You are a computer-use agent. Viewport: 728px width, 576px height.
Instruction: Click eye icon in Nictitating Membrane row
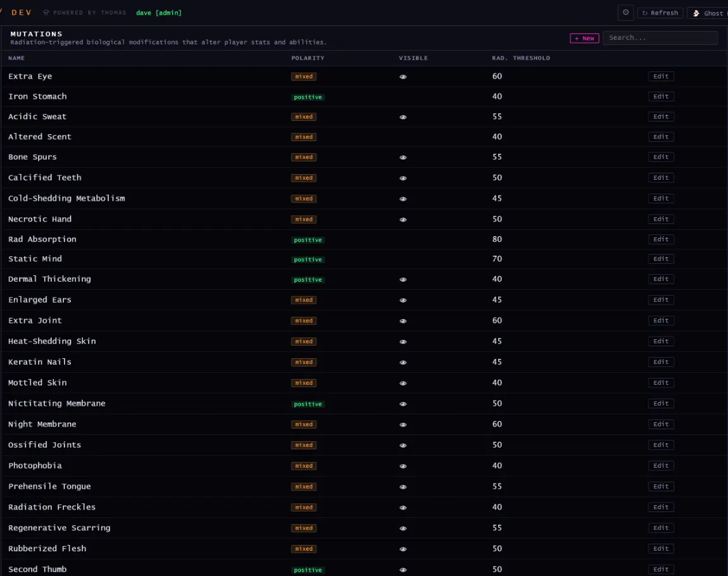(x=403, y=404)
